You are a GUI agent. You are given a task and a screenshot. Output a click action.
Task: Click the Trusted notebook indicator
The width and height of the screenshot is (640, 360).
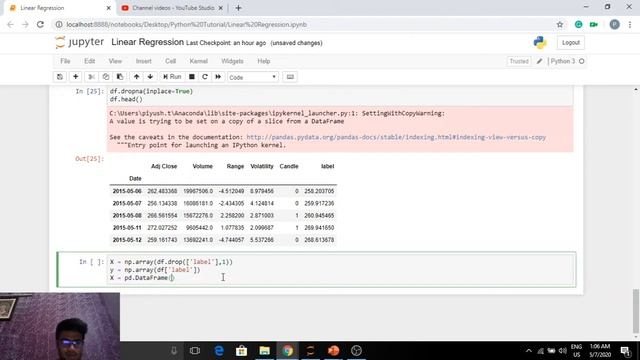[x=519, y=61]
